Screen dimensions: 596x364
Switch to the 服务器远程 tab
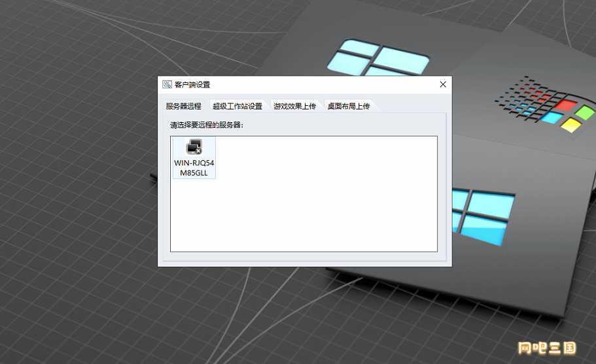pyautogui.click(x=184, y=107)
